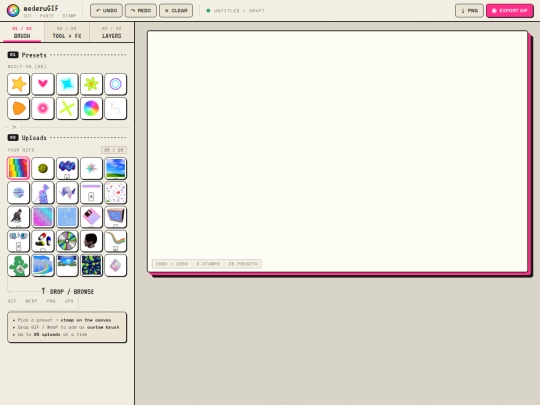
Task: Pick the sitting cat upload
Action: [19, 217]
